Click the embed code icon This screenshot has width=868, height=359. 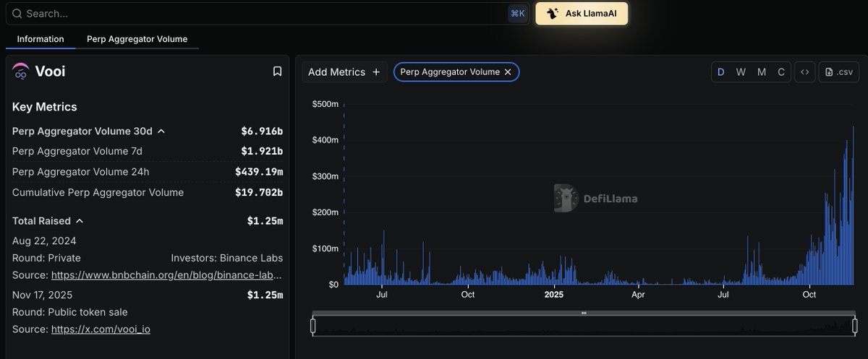[x=804, y=72]
